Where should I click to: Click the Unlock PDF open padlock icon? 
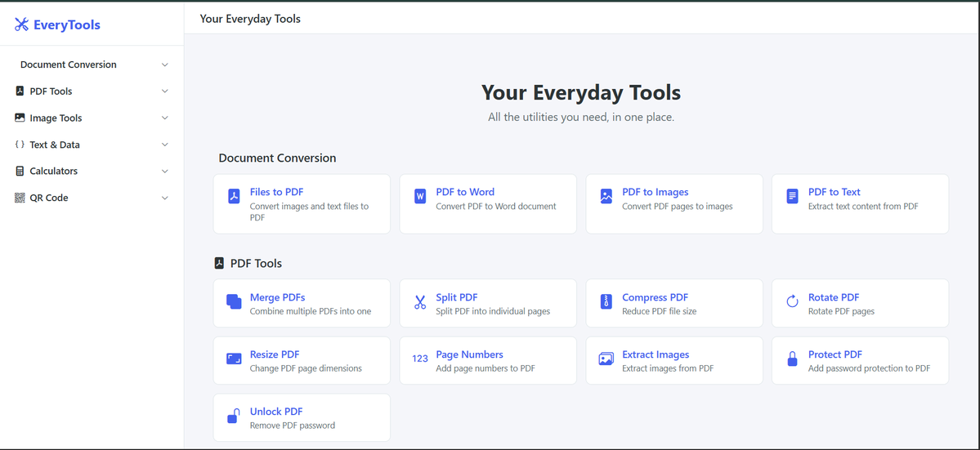233,416
